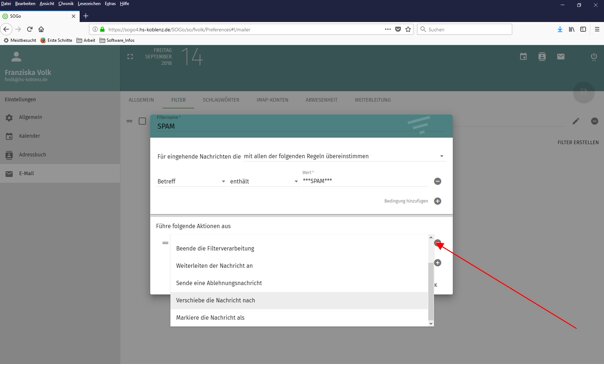Add a condition via Bedingung hinzufügen plus icon
The width and height of the screenshot is (604, 367).
[437, 201]
